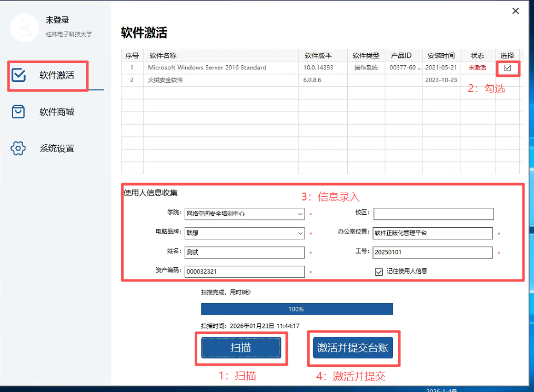This screenshot has width=534, height=392.
Task: Click the 使用人信息收集 section title
Action: coord(150,193)
